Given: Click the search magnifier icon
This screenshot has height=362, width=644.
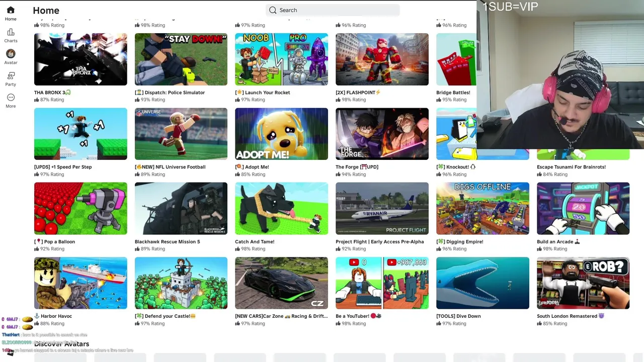Looking at the screenshot, I should pos(273,10).
